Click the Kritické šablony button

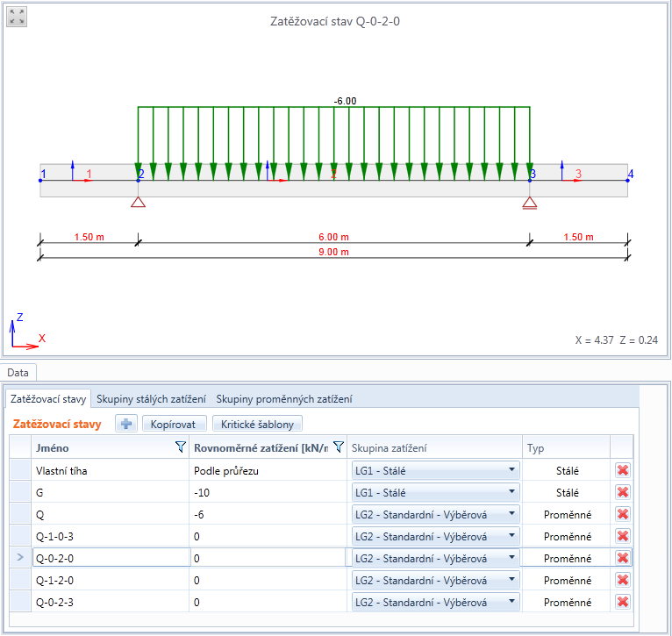point(257,424)
